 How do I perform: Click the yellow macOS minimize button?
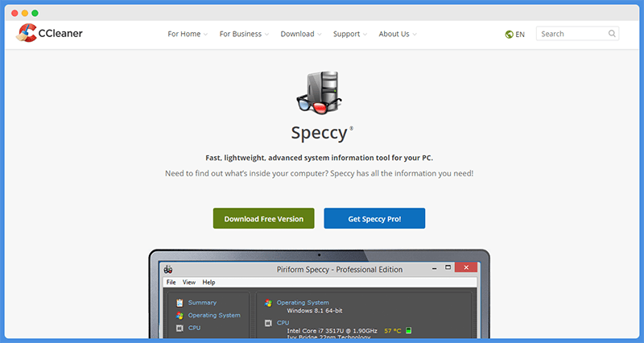[x=25, y=13]
